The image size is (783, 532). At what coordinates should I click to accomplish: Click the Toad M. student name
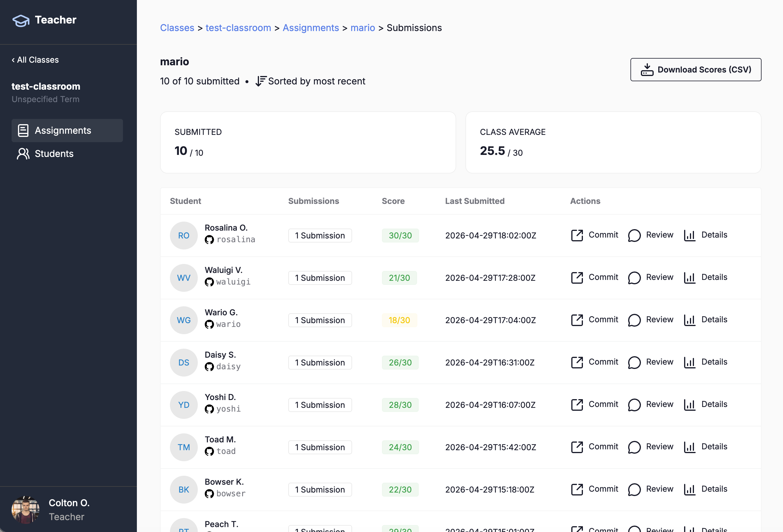point(220,439)
